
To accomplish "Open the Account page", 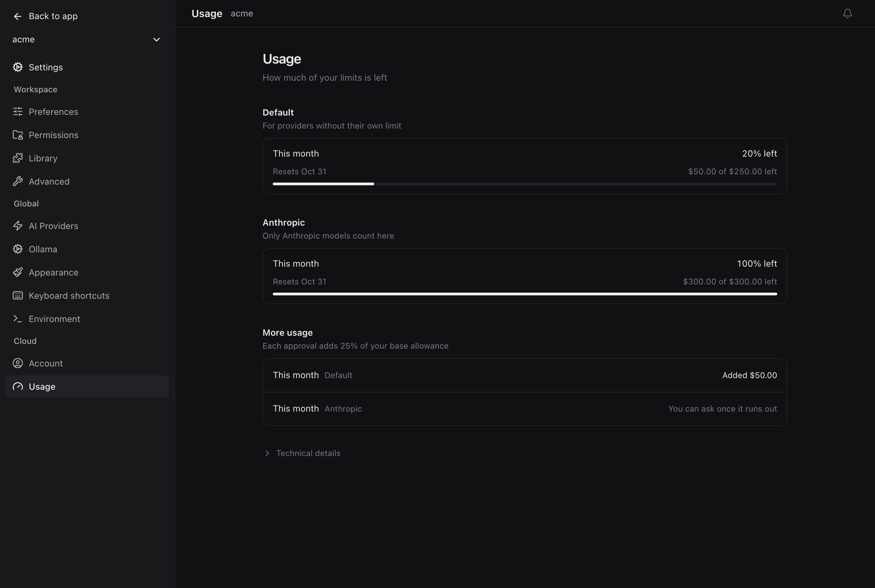I will [x=87, y=363].
